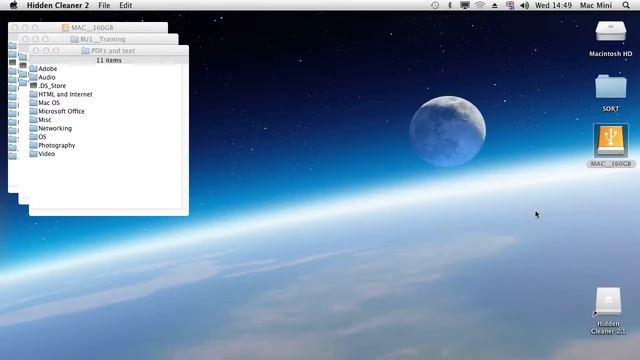This screenshot has width=640, height=360.
Task: Click the MAC__160GB desktop label text
Action: [x=611, y=164]
